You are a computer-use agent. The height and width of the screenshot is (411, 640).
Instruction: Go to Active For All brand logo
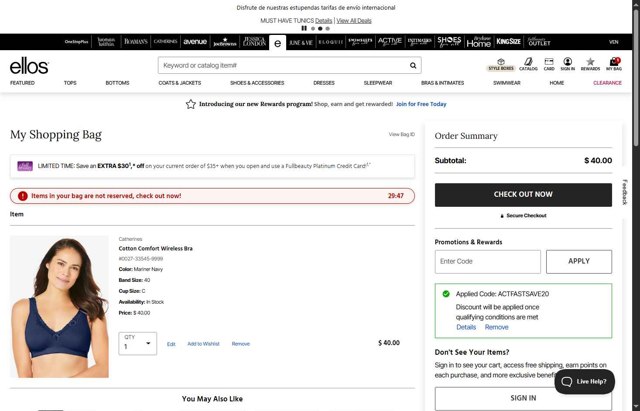pos(390,42)
